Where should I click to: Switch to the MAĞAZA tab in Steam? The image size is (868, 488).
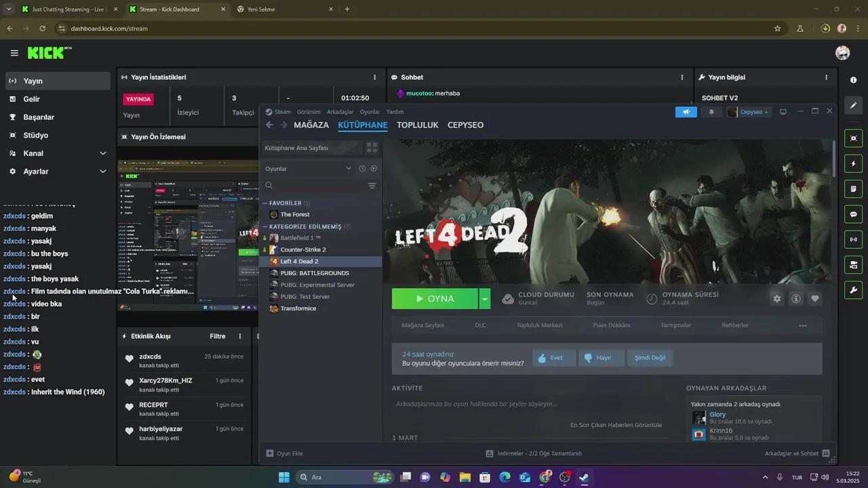(311, 125)
